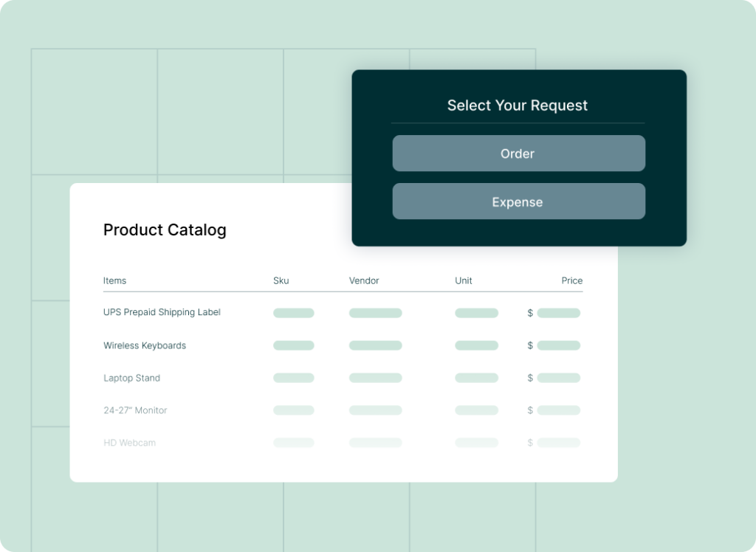Select the Laptop Stand item
This screenshot has height=552, width=756.
[131, 378]
